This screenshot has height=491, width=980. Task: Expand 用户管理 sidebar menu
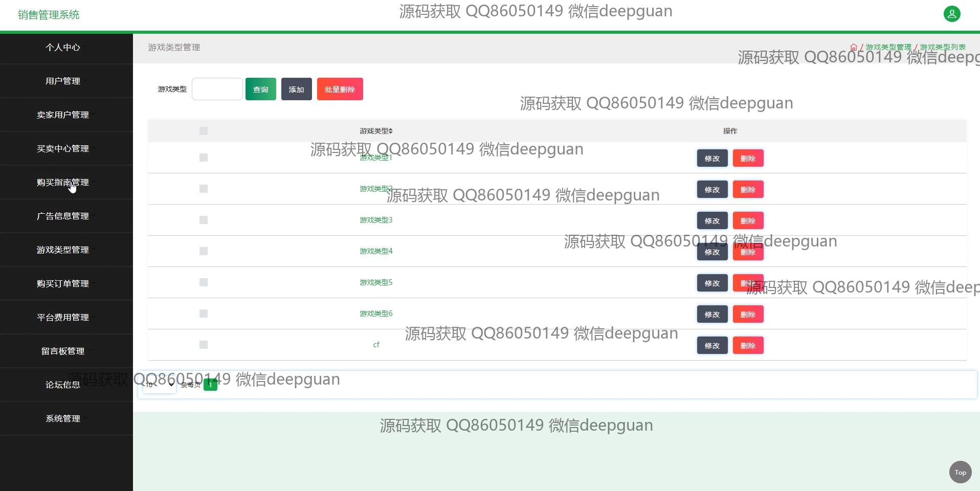63,81
